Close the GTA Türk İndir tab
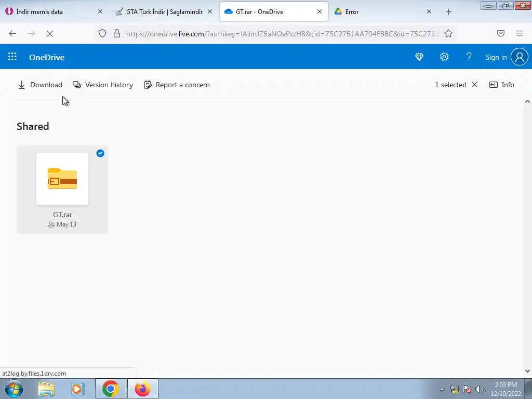The height and width of the screenshot is (399, 532). point(210,11)
